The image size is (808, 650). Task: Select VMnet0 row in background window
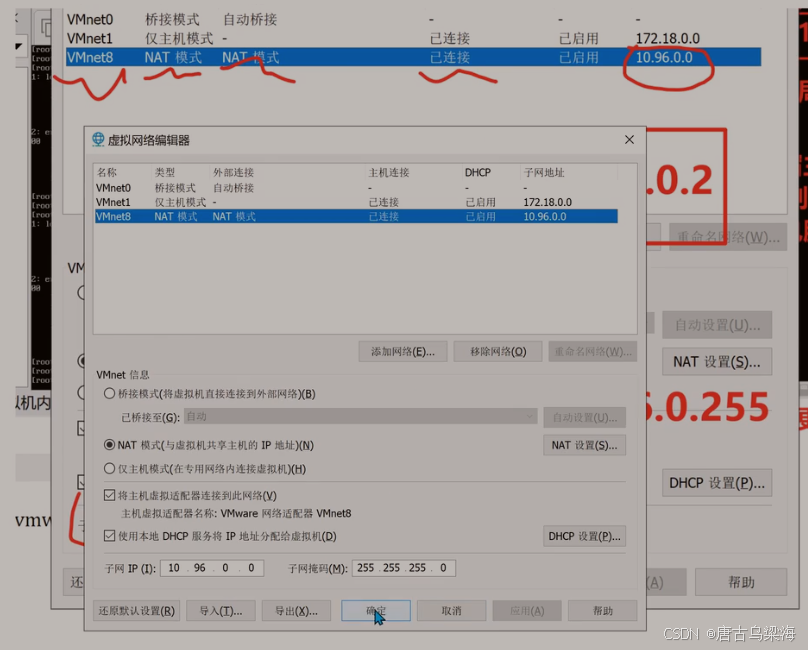point(413,20)
